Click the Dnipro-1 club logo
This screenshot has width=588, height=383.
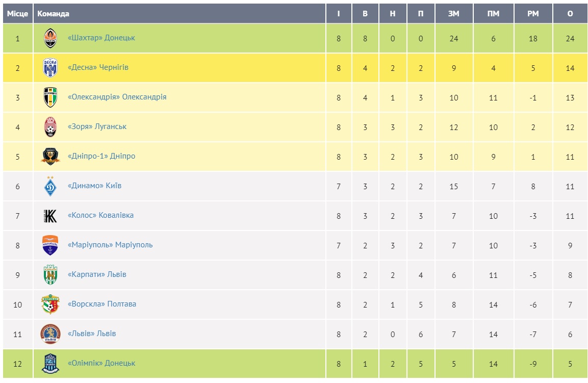50,157
